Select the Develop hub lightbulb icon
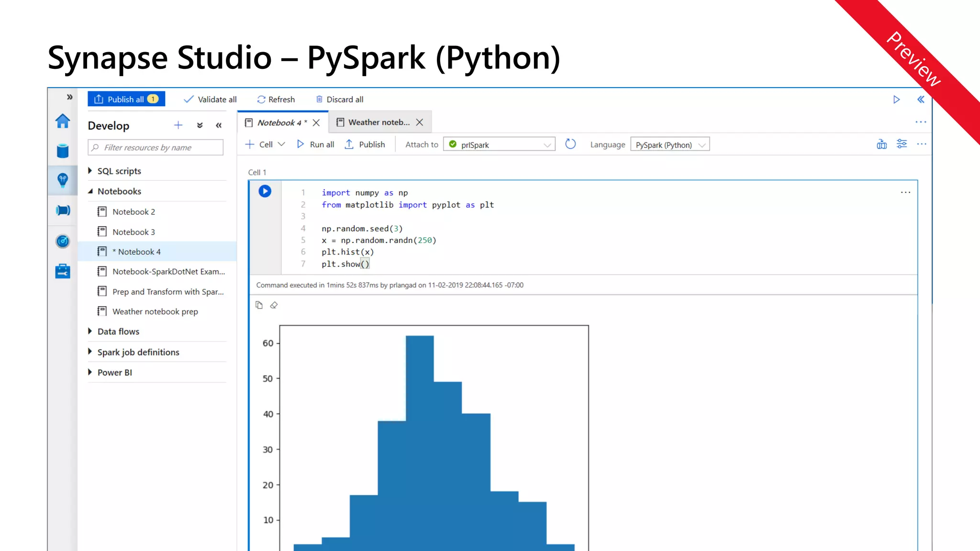 tap(63, 180)
